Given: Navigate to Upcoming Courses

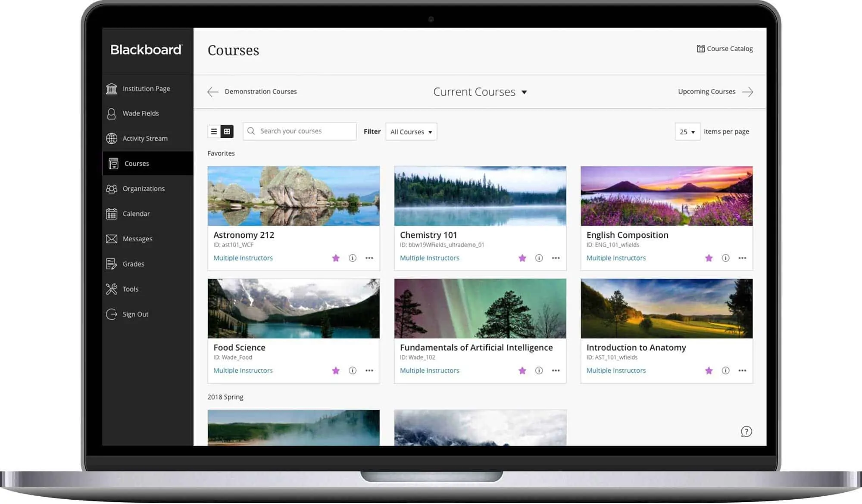Looking at the screenshot, I should [x=706, y=91].
